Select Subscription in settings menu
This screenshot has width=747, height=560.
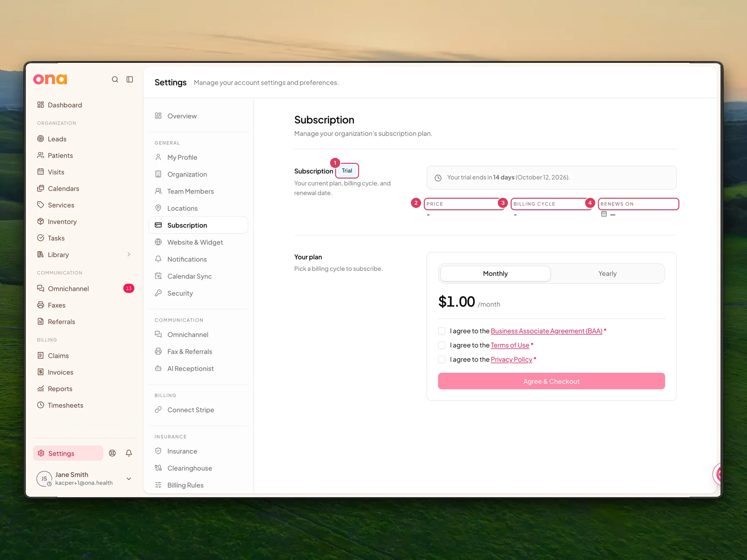[x=199, y=225]
